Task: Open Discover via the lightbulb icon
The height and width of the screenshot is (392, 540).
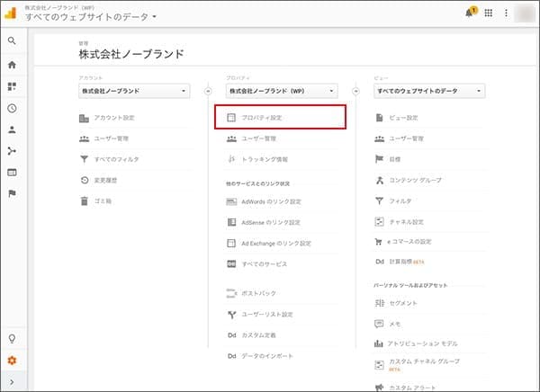Action: click(x=12, y=339)
